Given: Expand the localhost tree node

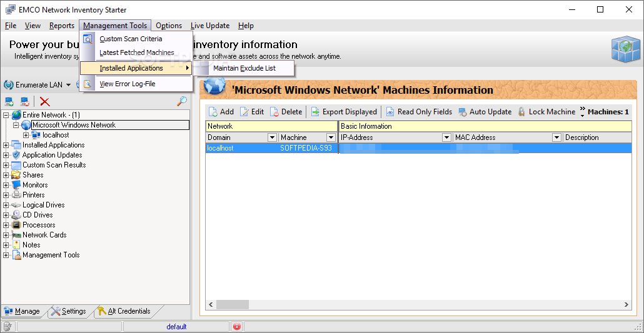Looking at the screenshot, I should [26, 135].
